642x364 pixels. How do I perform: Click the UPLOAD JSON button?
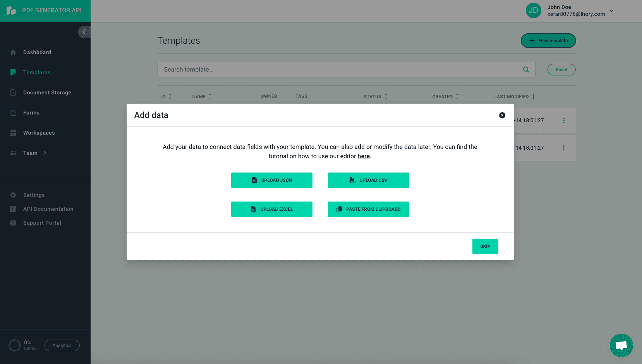(271, 180)
